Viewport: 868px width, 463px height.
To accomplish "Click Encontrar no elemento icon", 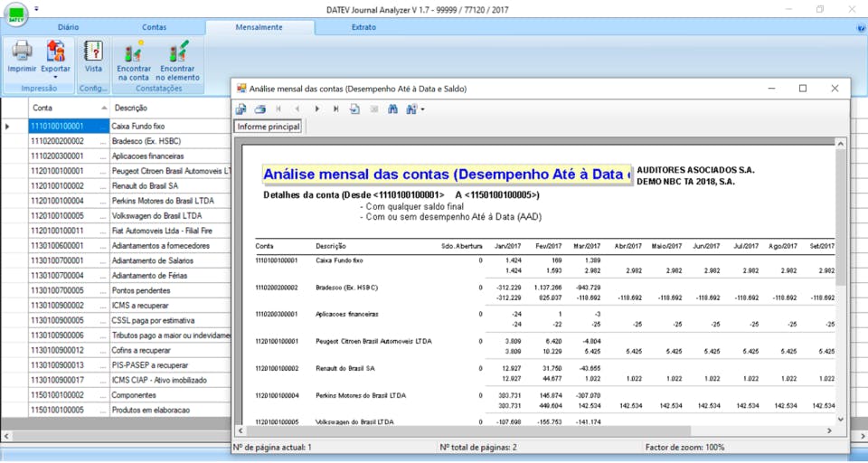I will pos(177,52).
